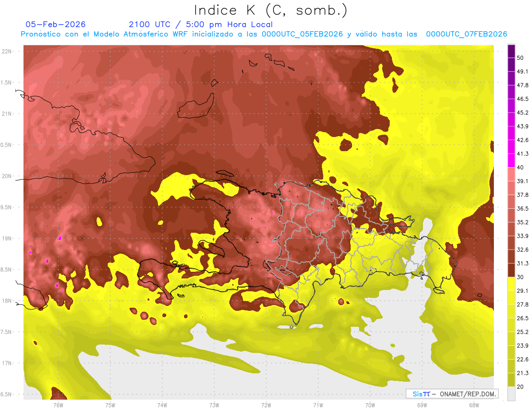Image resolution: width=532 pixels, height=411 pixels.
Task: Click the "68W" longitude label
Action: point(473,405)
